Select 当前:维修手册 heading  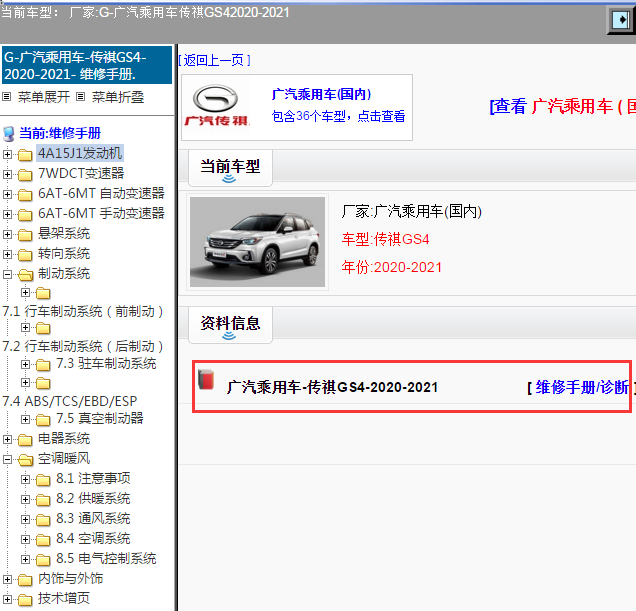[60, 133]
